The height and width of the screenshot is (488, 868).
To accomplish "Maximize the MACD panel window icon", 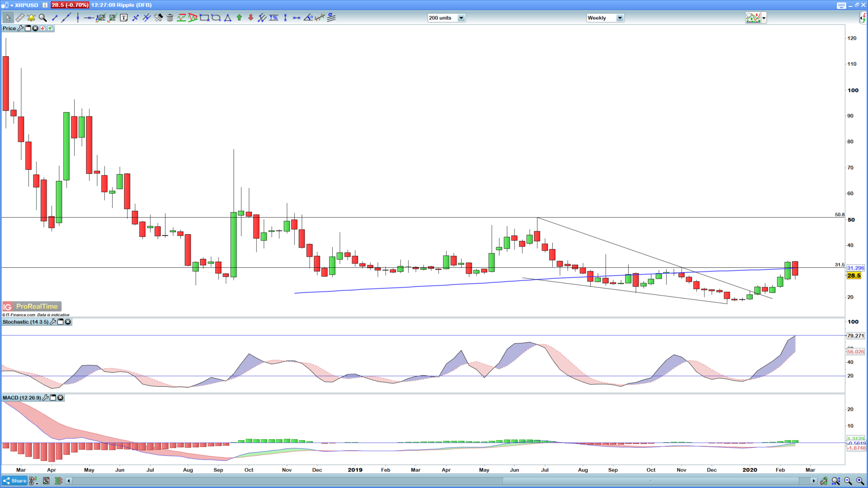I will (x=53, y=398).
